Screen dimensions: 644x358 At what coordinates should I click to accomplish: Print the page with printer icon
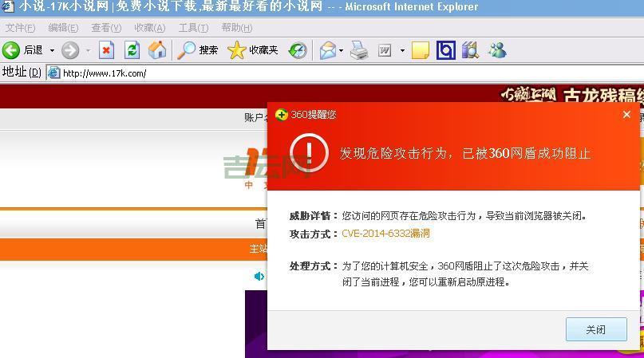(359, 50)
